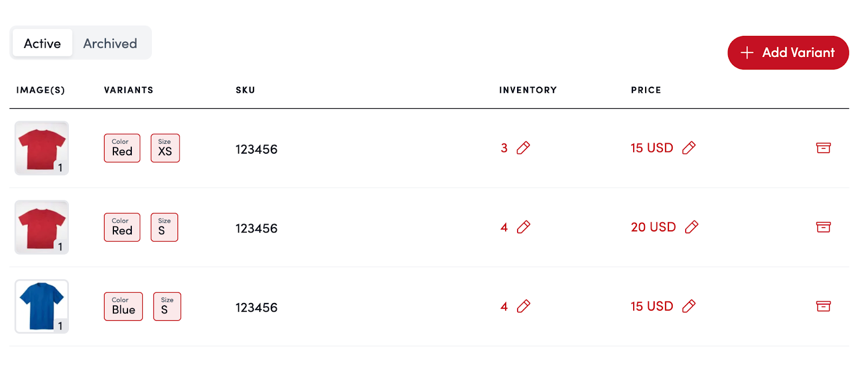The image size is (868, 372).
Task: Edit inventory pencil for Red S variant
Action: click(524, 227)
